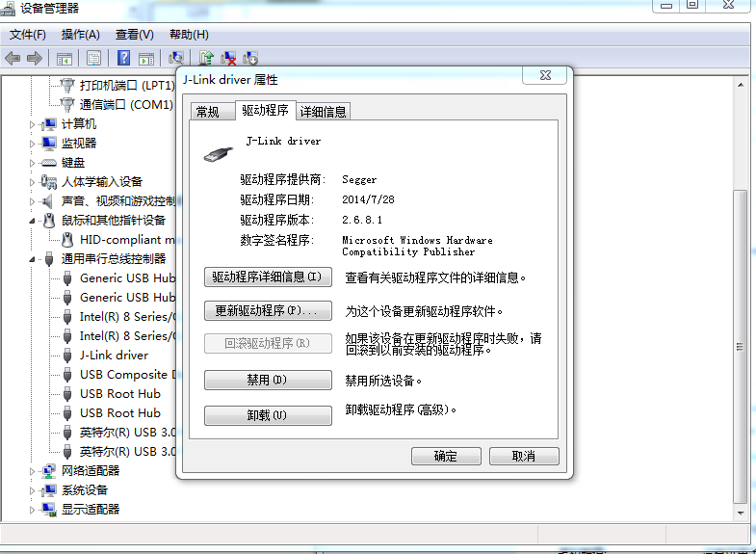Image resolution: width=756 pixels, height=554 pixels.
Task: Select the first Generic USB Hub entry
Action: [127, 278]
